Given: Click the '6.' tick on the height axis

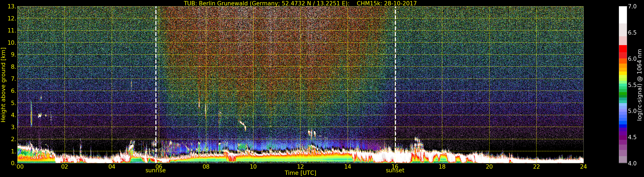Looking at the screenshot, I should pos(13,91).
